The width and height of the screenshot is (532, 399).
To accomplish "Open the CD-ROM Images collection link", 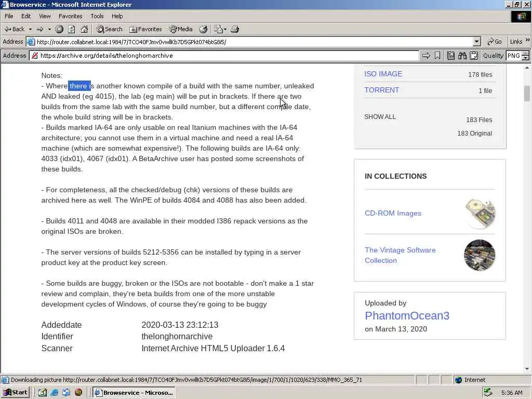I will pos(393,213).
